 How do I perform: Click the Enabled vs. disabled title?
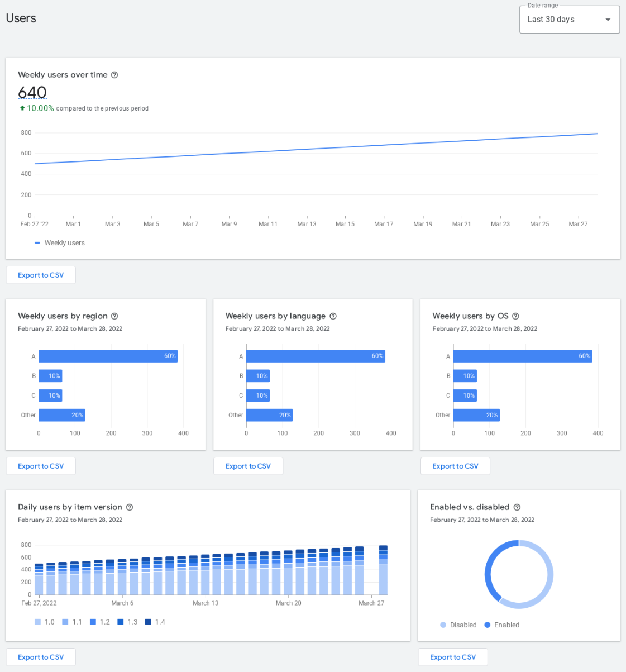pos(470,507)
